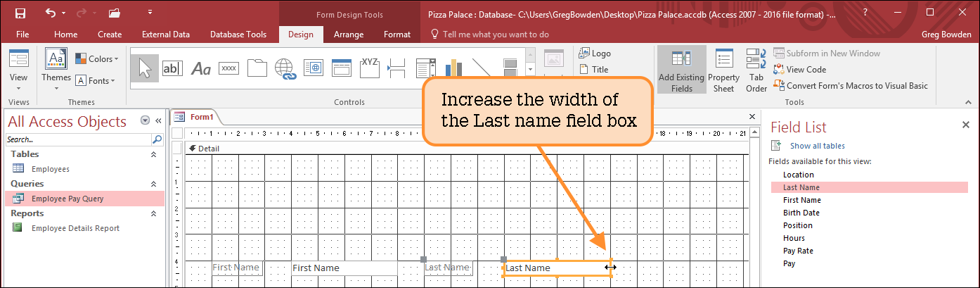Click View Code in Tools group
980x288 pixels.
[800, 69]
